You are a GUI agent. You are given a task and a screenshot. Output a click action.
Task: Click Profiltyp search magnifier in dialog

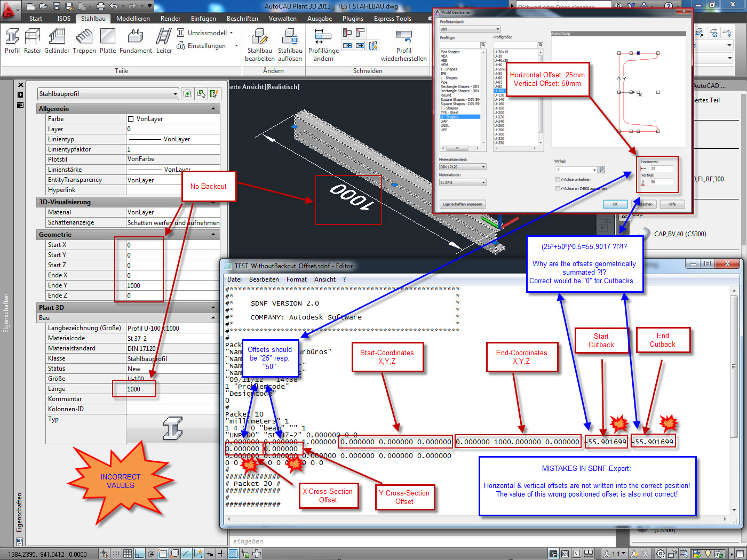coord(483,45)
